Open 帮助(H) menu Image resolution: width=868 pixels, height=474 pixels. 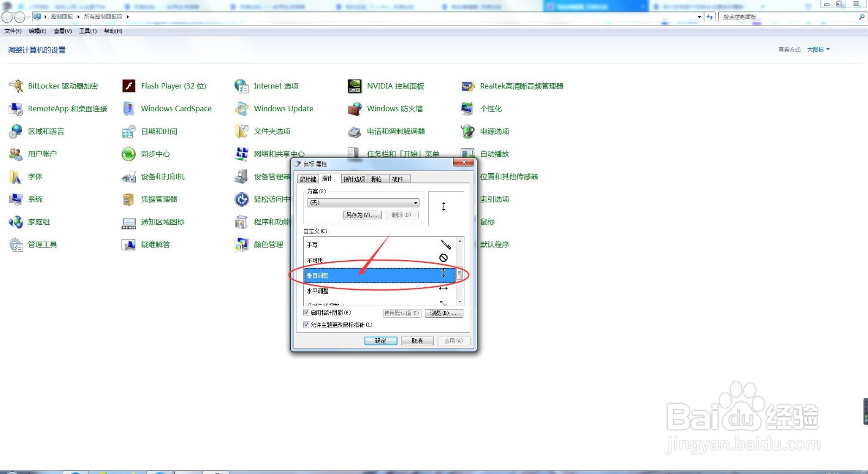click(x=113, y=31)
